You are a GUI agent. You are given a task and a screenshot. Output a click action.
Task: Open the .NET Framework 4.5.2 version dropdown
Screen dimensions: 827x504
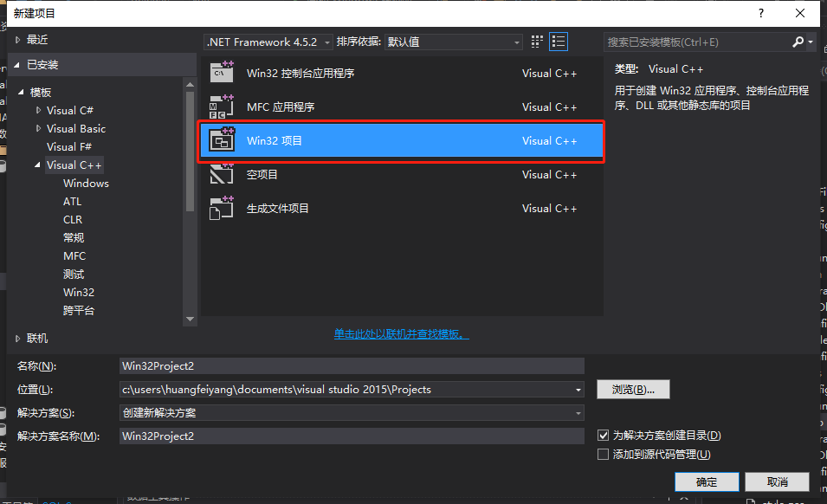326,41
